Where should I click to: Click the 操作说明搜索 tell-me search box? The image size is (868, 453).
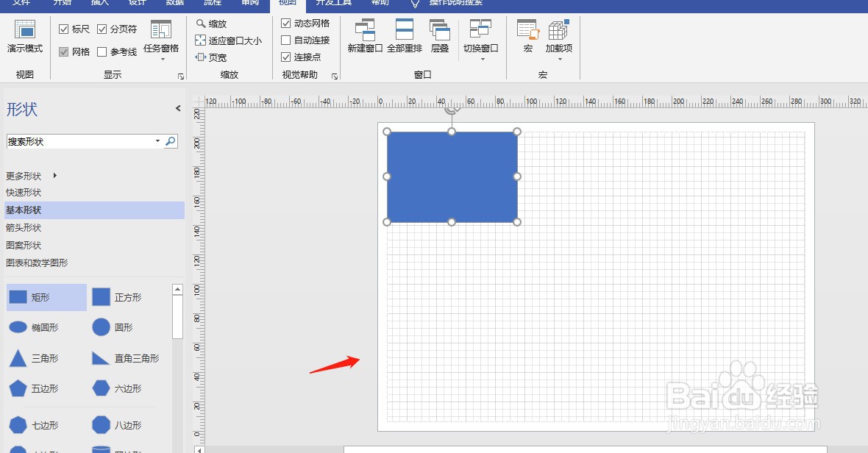456,3
